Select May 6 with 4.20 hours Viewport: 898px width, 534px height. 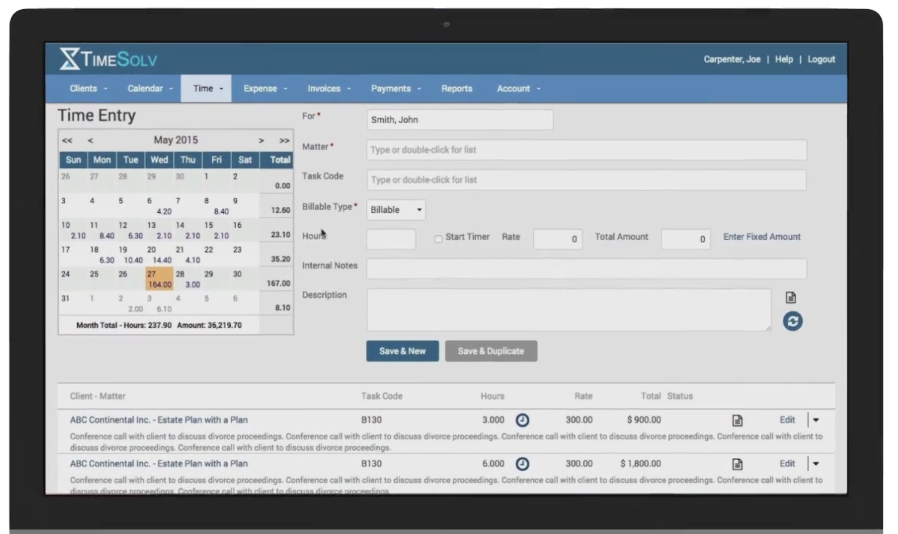[x=159, y=206]
